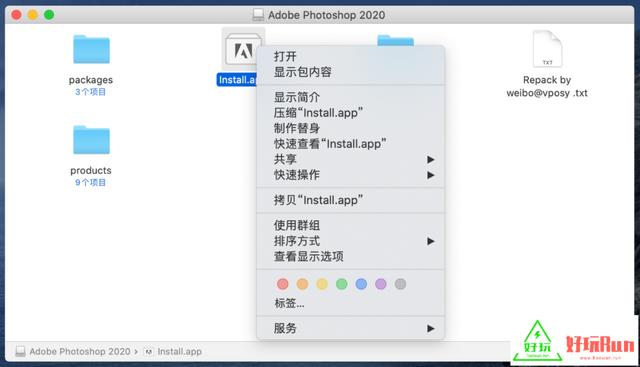This screenshot has height=367, width=640.
Task: Click the Adobe Photoshop 2020 window title
Action: (x=327, y=15)
